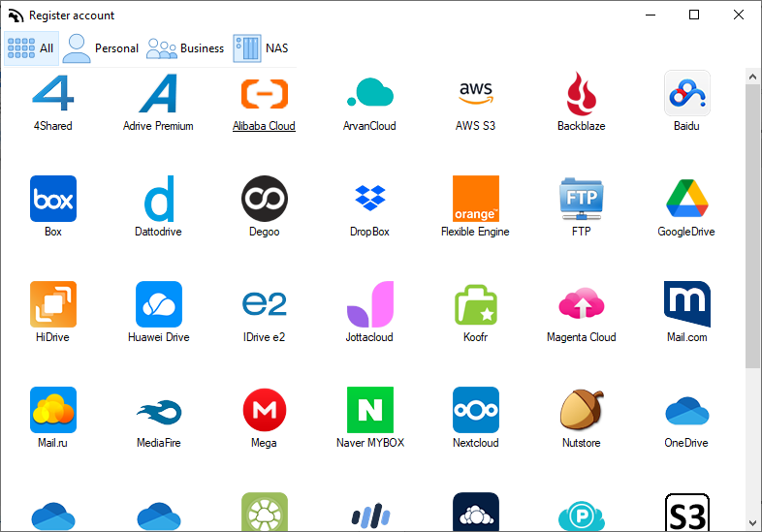Image resolution: width=762 pixels, height=532 pixels.
Task: Select the blue audio-bars icon in bottom row
Action: 369,516
